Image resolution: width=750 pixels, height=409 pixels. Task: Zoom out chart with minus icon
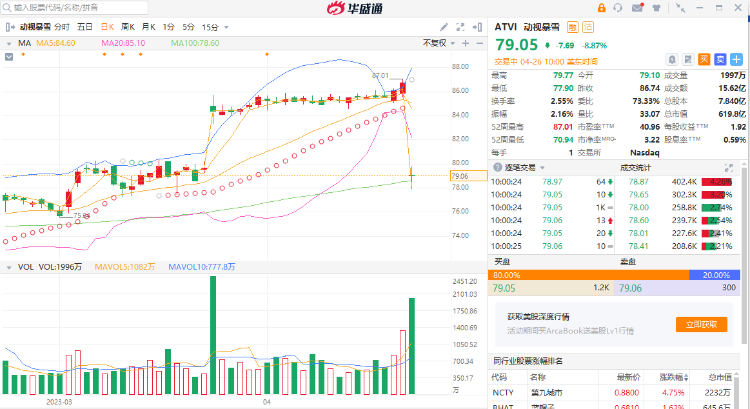(x=480, y=43)
